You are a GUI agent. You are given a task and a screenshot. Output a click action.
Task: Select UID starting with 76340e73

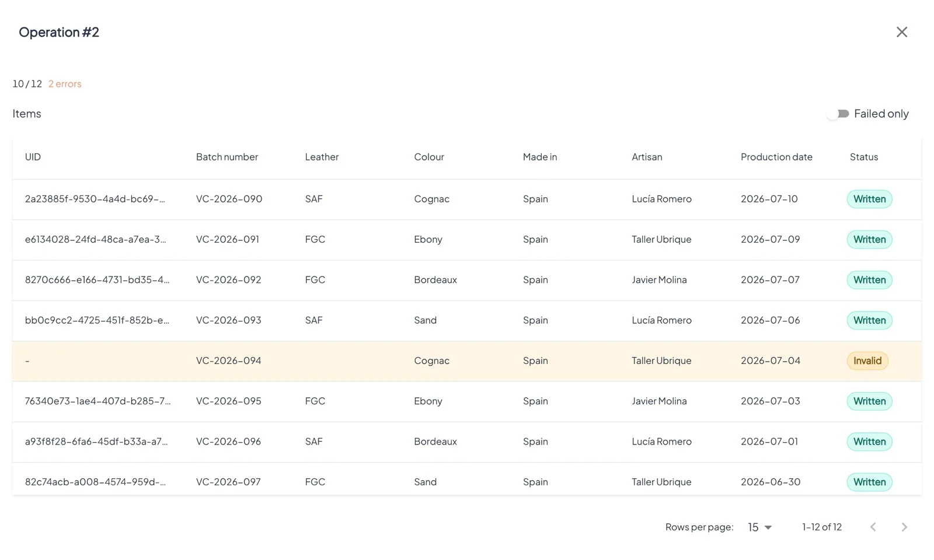(97, 401)
